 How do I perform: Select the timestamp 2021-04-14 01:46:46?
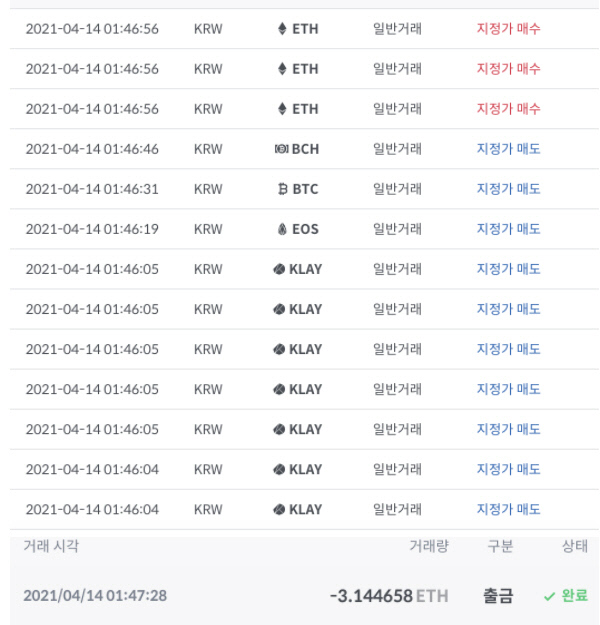91,149
